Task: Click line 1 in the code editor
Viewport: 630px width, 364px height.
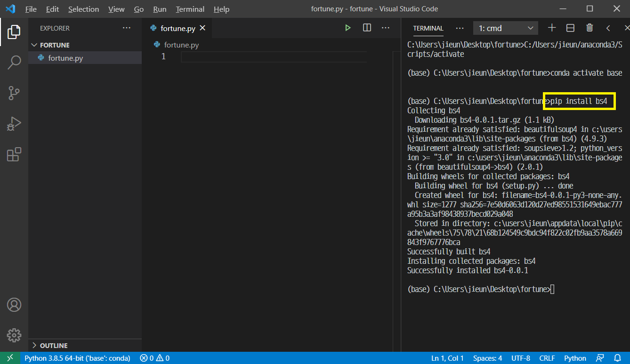Action: click(273, 57)
